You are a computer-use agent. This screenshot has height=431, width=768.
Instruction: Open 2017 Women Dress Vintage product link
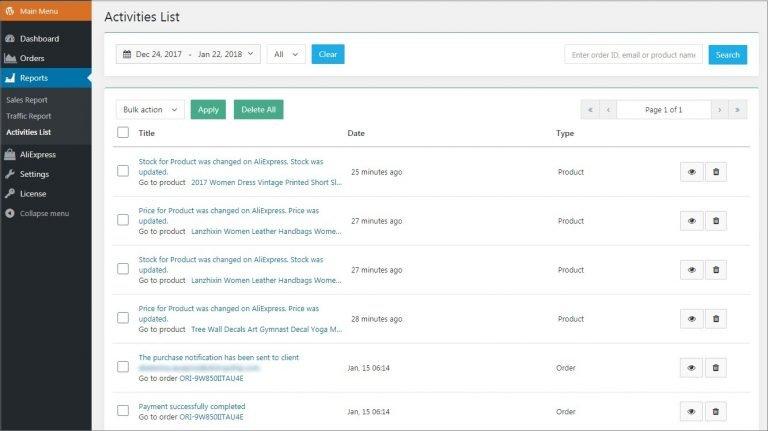[x=266, y=182]
